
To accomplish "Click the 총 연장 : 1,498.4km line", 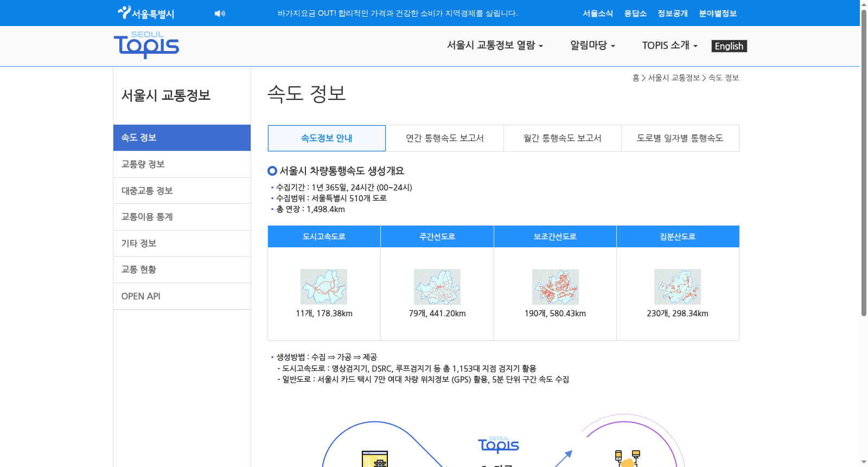I will (310, 209).
